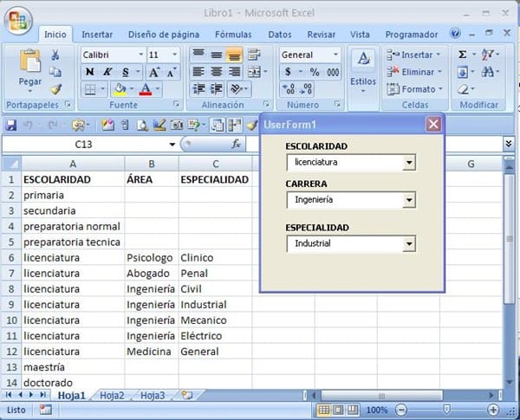
Task: Click the Wrap Text icon
Action: coord(254,55)
